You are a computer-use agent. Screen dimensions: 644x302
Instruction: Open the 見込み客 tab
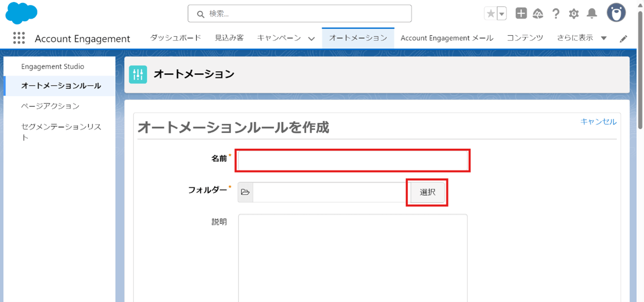pos(230,38)
